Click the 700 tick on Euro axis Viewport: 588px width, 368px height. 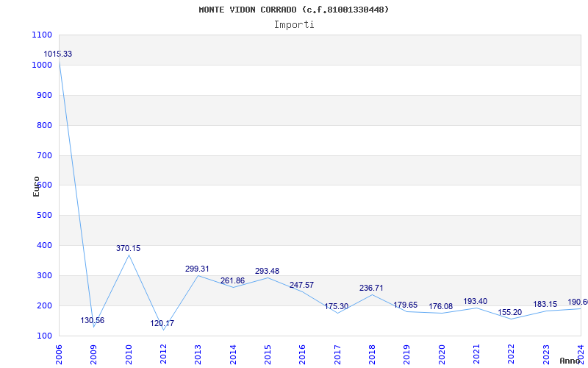(x=42, y=155)
